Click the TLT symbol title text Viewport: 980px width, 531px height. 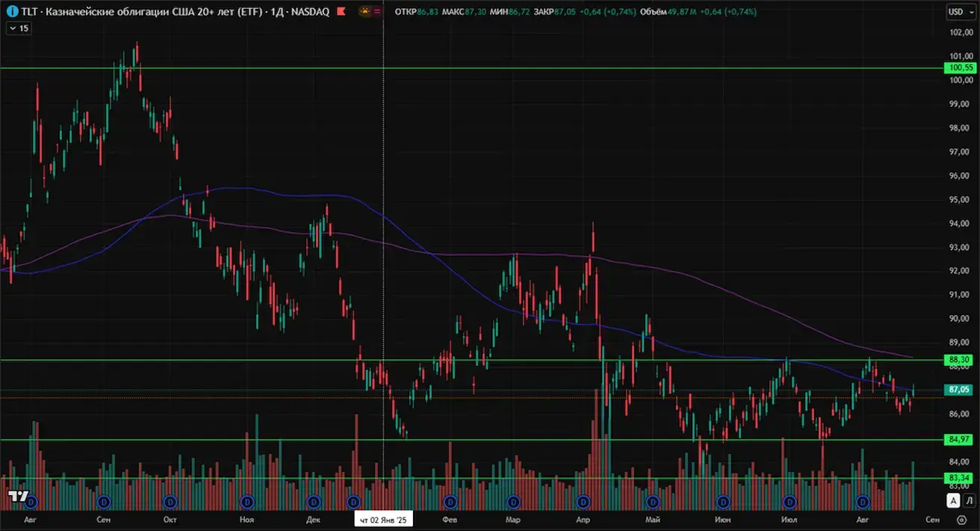click(x=176, y=12)
